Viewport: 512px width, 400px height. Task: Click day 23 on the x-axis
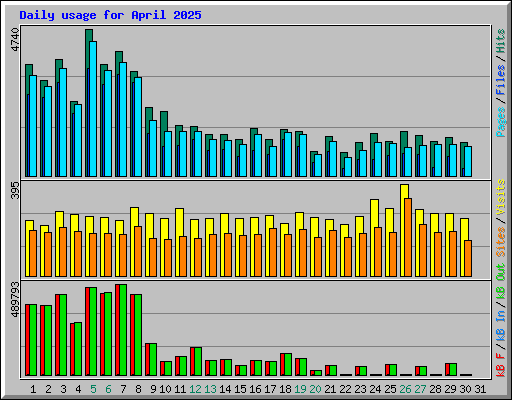point(360,389)
